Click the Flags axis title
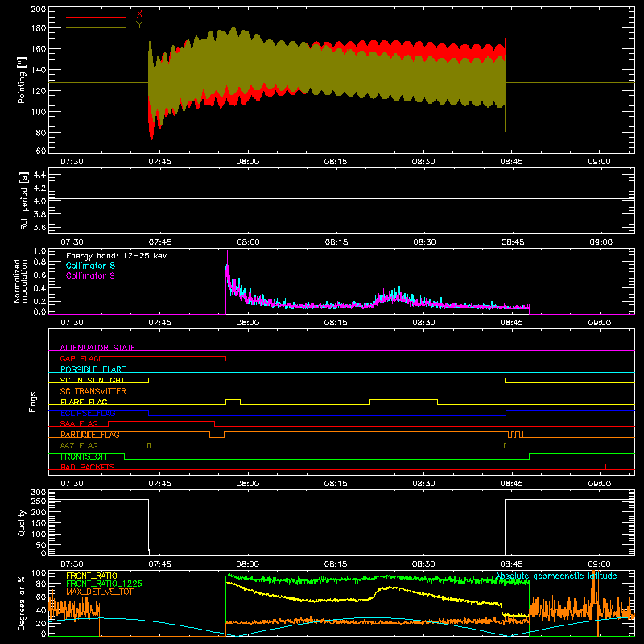 [x=32, y=402]
